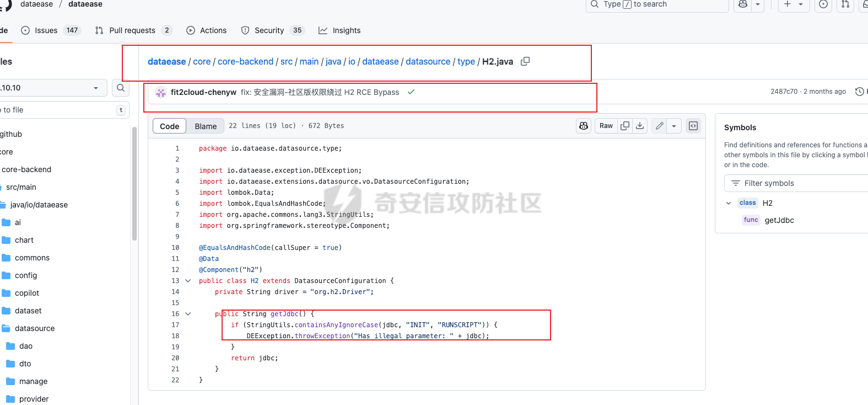Open Actions tab
This screenshot has width=868, height=405.
(x=207, y=30)
